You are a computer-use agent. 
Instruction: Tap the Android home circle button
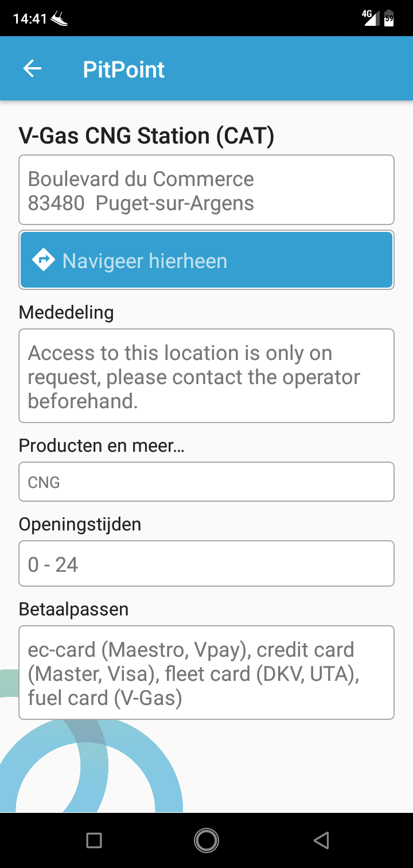coord(206,840)
